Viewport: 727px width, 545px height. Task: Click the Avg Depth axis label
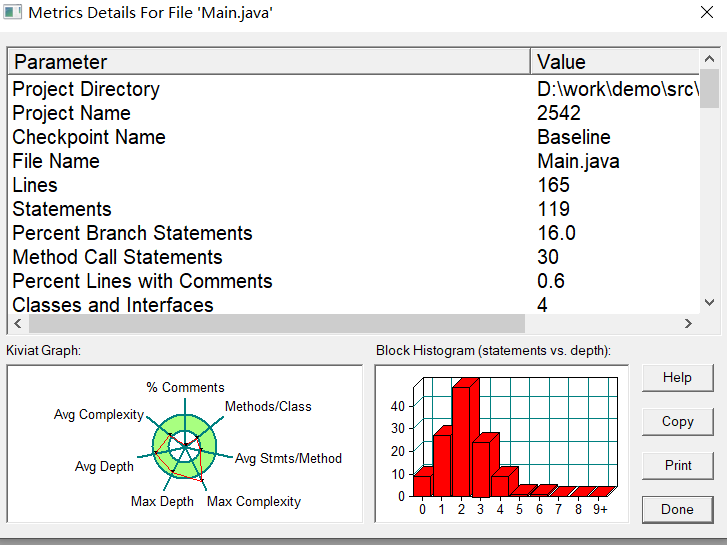point(104,467)
